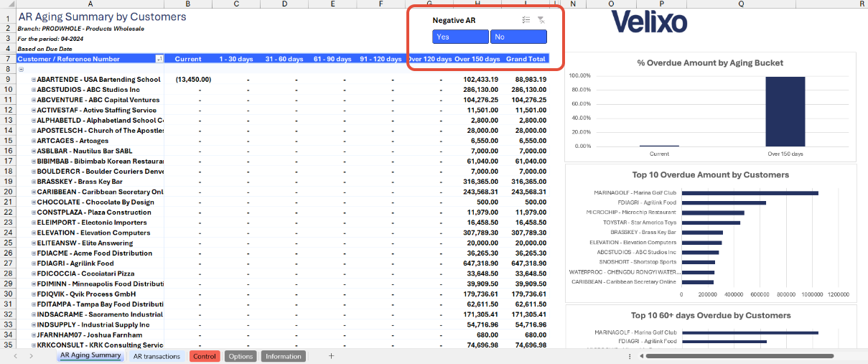Toggle multi-select in Negative AR slicer
The width and height of the screenshot is (868, 364).
(x=526, y=20)
